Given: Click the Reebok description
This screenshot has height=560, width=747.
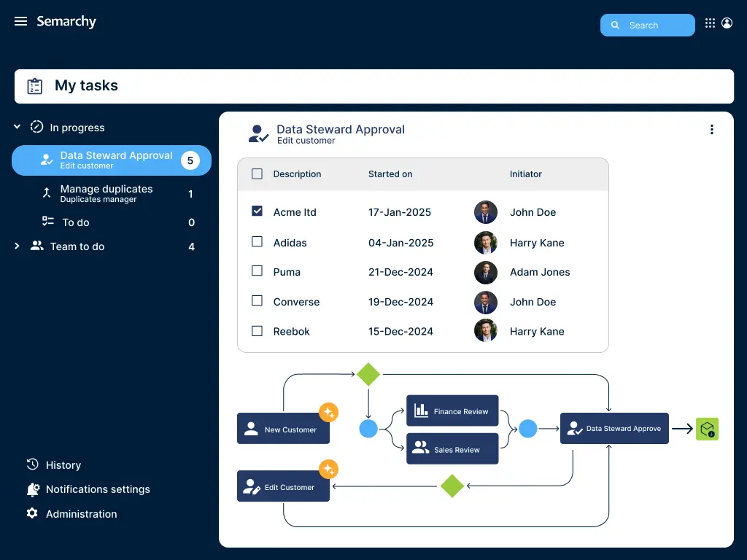Looking at the screenshot, I should click(x=292, y=332).
